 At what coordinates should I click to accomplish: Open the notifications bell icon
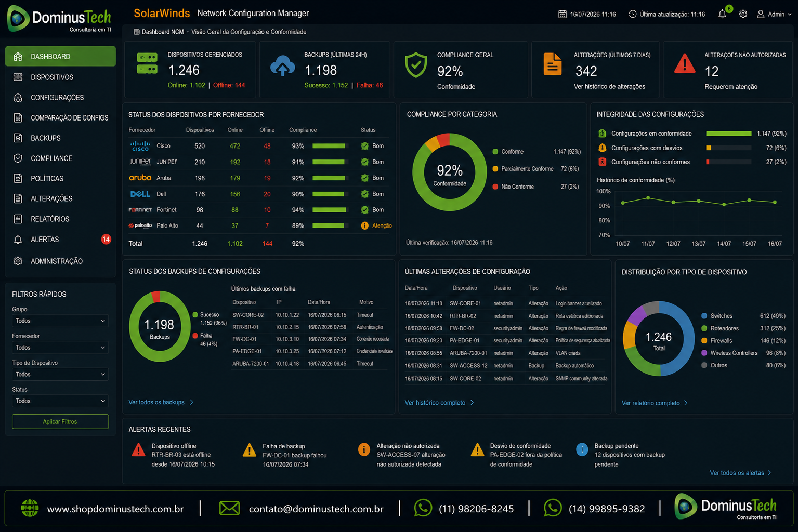[x=722, y=14]
